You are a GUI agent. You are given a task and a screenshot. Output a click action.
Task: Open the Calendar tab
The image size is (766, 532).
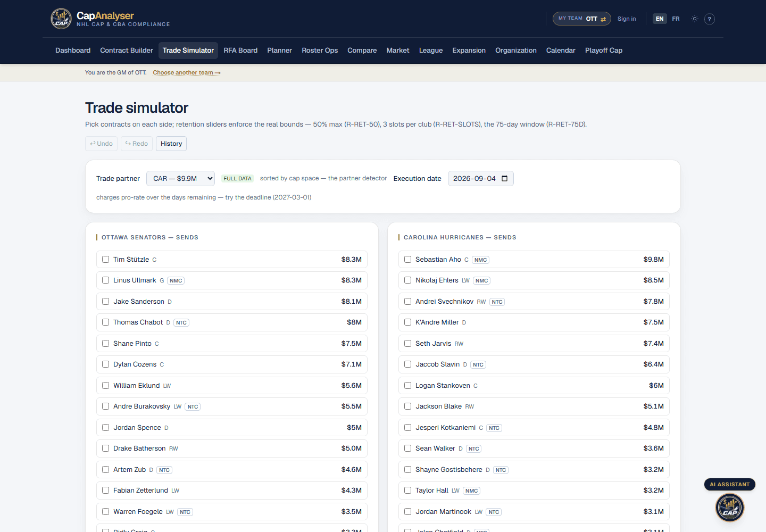point(561,51)
